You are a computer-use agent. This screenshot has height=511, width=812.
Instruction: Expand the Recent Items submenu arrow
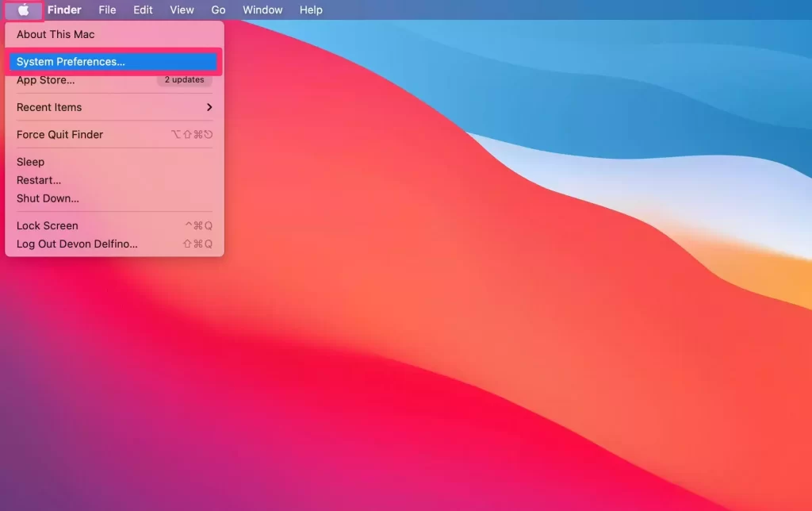tap(209, 107)
